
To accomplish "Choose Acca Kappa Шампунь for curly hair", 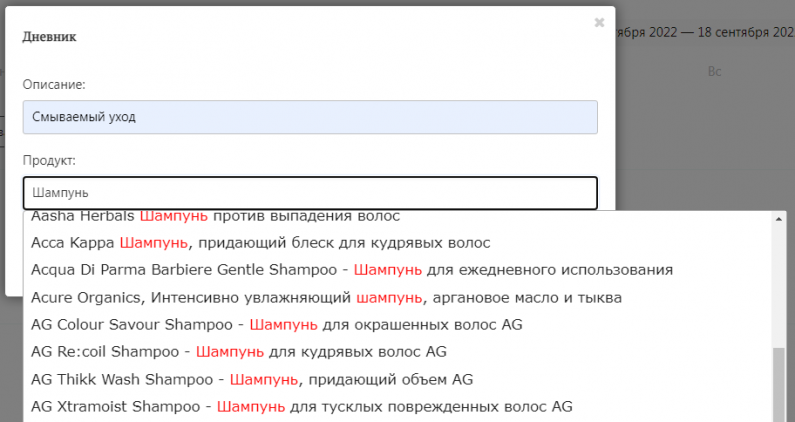I will 260,243.
